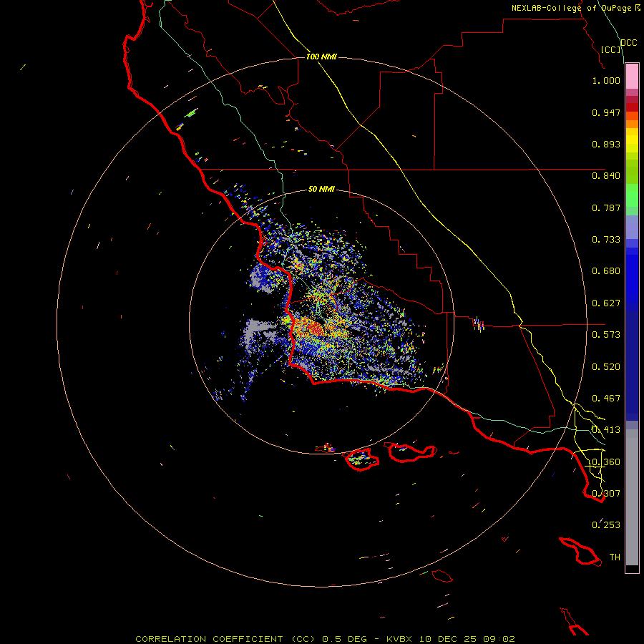Click the 0.840 legend value
This screenshot has width=644, height=644.
[x=606, y=176]
